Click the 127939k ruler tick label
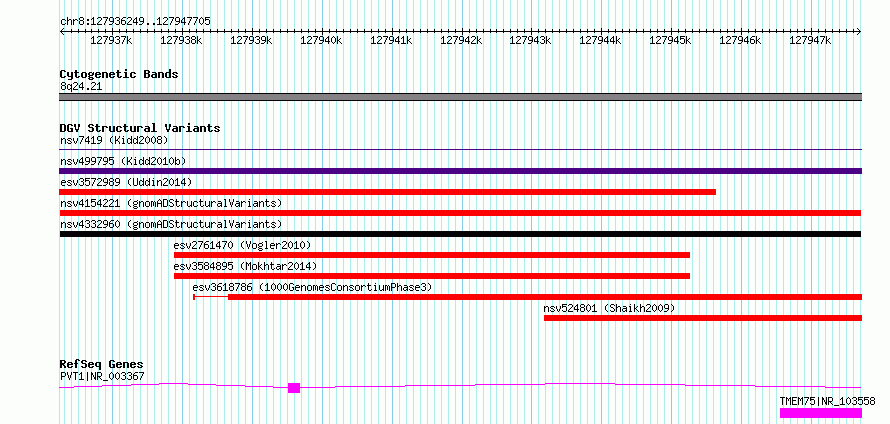 pos(251,40)
